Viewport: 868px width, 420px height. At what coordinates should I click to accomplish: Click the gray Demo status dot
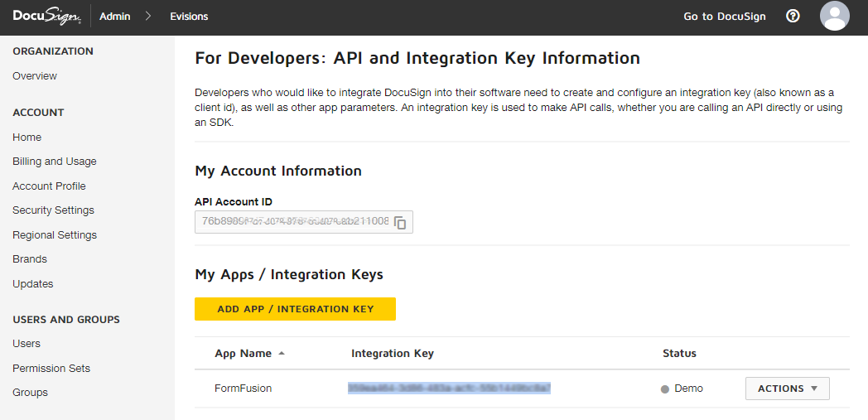665,389
